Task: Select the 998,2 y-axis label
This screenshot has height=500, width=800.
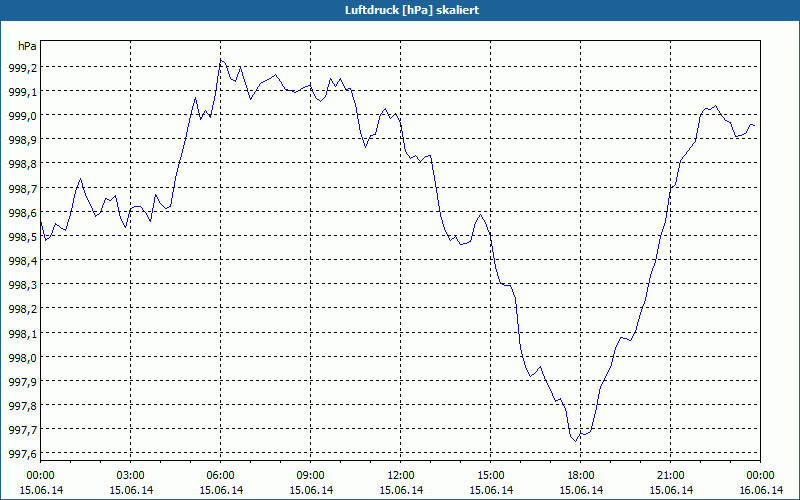Action: point(22,309)
